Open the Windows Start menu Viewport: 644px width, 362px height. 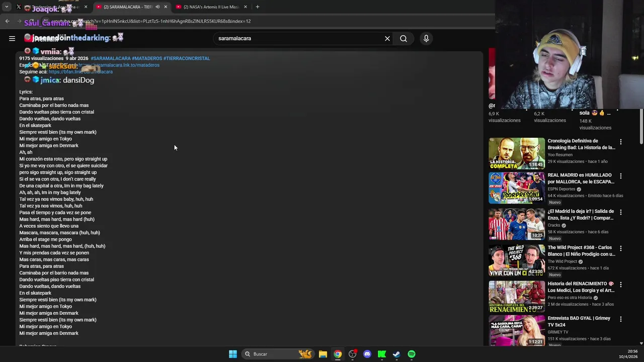233,354
